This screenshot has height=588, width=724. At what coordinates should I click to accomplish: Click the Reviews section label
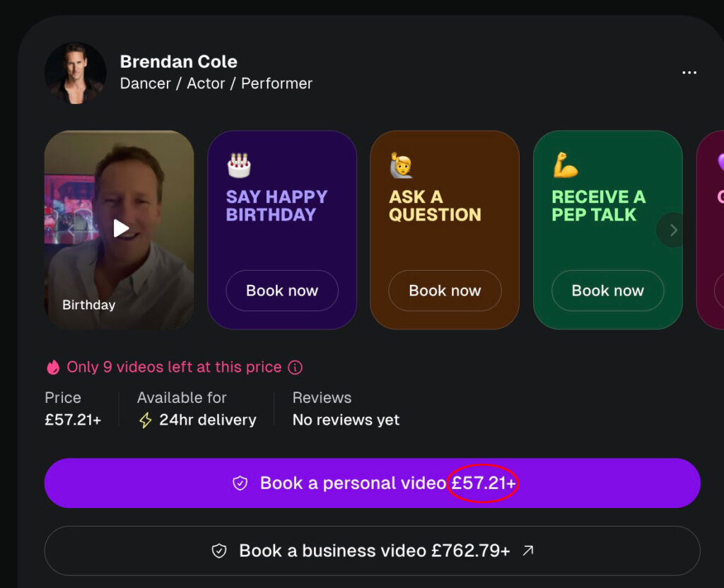click(x=322, y=398)
